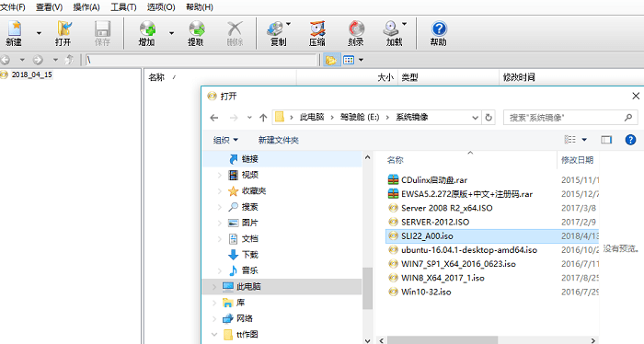Click the 打开 (Open) toolbar icon
This screenshot has width=644, height=344.
[x=63, y=33]
